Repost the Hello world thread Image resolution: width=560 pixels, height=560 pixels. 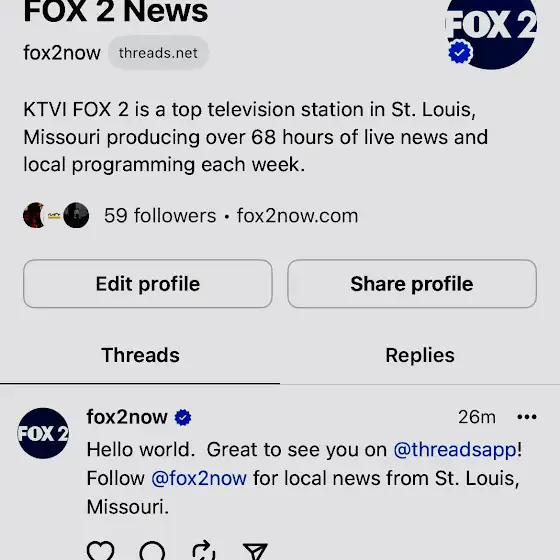204,550
